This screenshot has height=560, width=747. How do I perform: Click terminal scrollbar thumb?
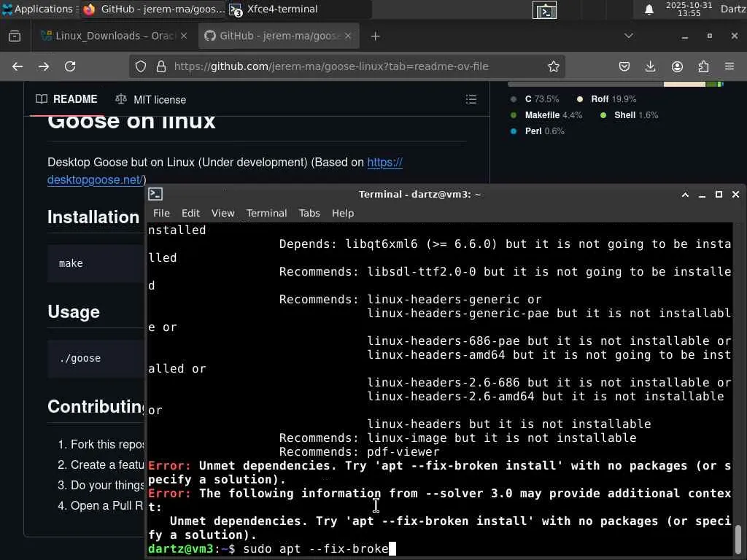(738, 539)
